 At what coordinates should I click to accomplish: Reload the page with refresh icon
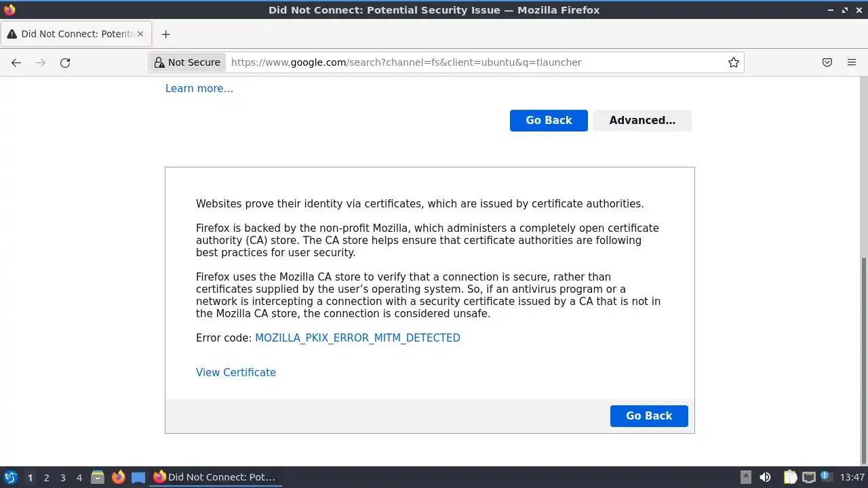click(65, 62)
